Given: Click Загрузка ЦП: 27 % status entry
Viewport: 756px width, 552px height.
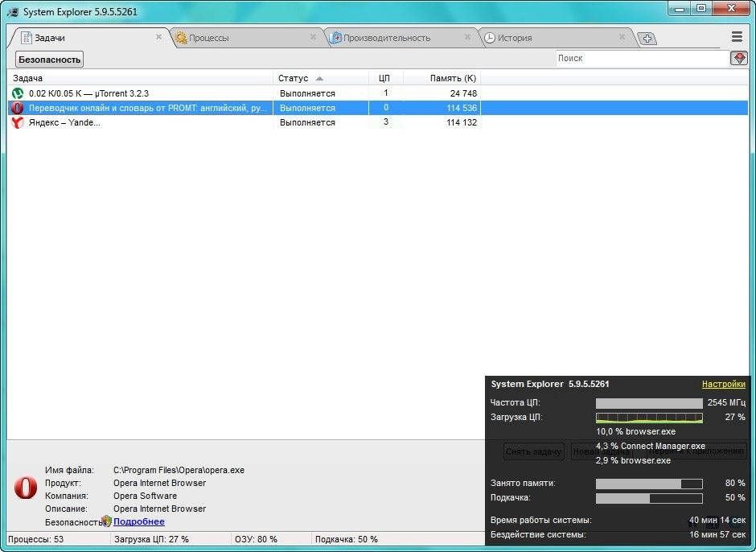Looking at the screenshot, I should (x=151, y=539).
